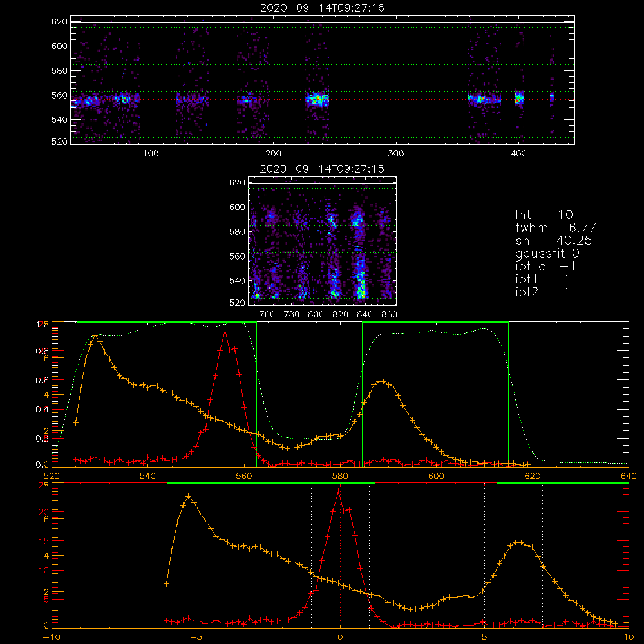Click x-axis label 100 on top spectrogram
Viewport: 644px width, 644px height.
[x=151, y=154]
